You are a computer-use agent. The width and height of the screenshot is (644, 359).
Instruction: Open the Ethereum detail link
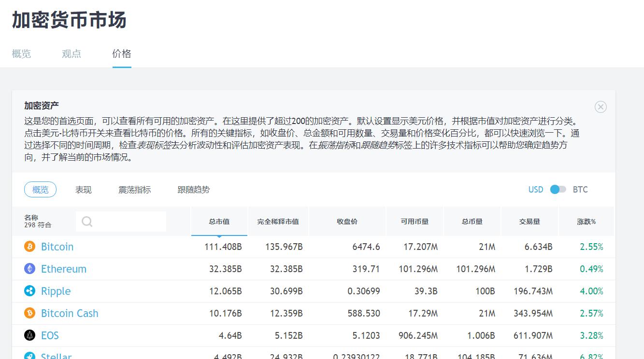[64, 269]
